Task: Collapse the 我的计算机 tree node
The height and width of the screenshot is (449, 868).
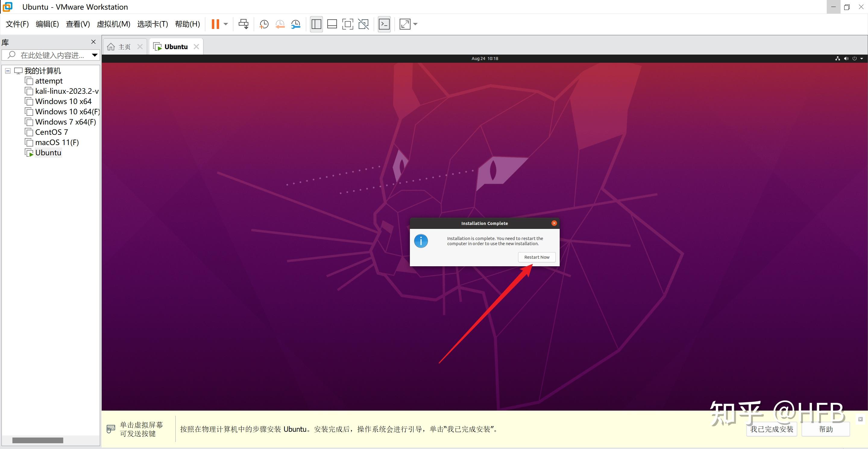Action: pyautogui.click(x=8, y=71)
